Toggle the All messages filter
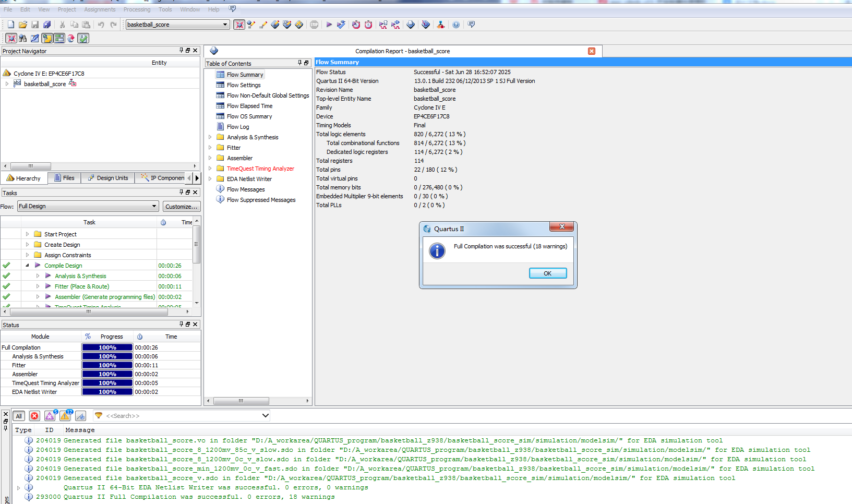Image resolution: width=852 pixels, height=504 pixels. click(19, 416)
